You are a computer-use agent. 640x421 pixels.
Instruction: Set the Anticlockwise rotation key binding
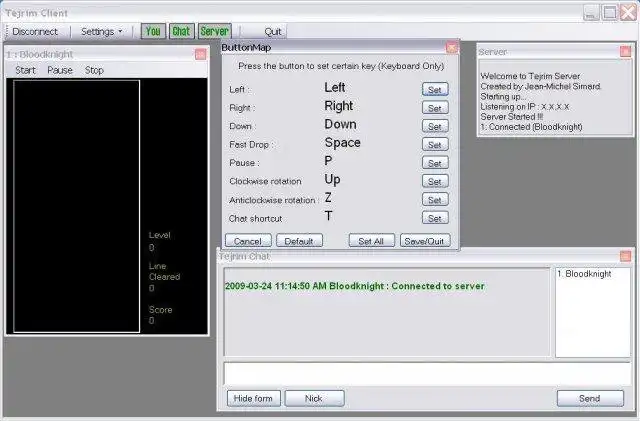coord(435,199)
